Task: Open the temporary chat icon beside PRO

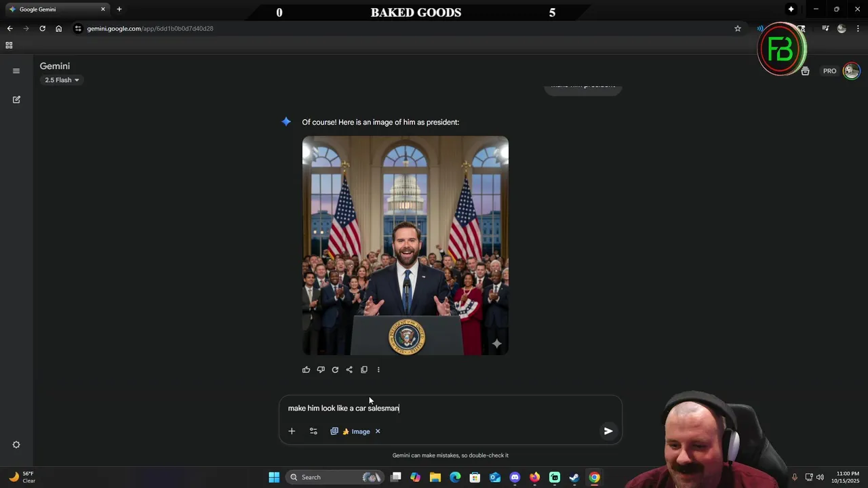Action: coord(805,71)
